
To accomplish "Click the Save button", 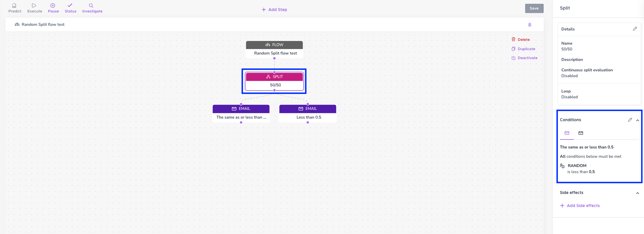I will (534, 8).
